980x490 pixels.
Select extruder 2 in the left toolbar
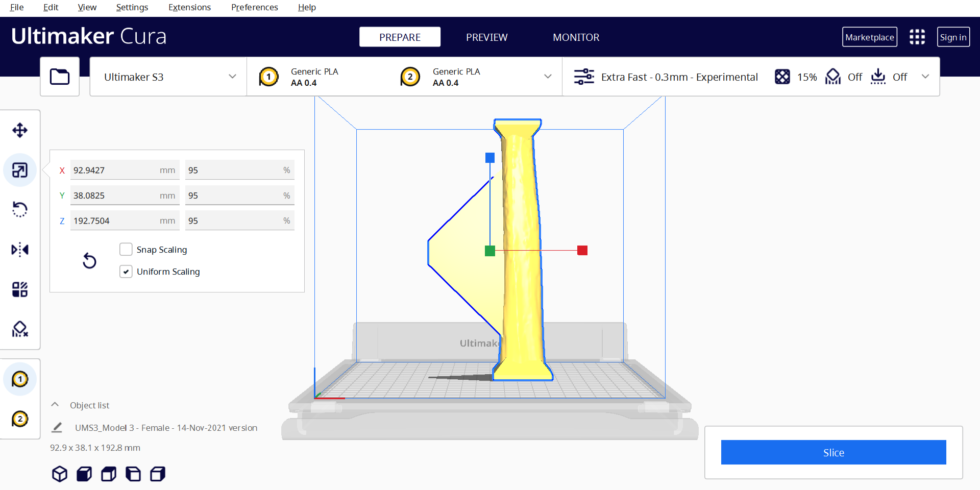pyautogui.click(x=20, y=419)
